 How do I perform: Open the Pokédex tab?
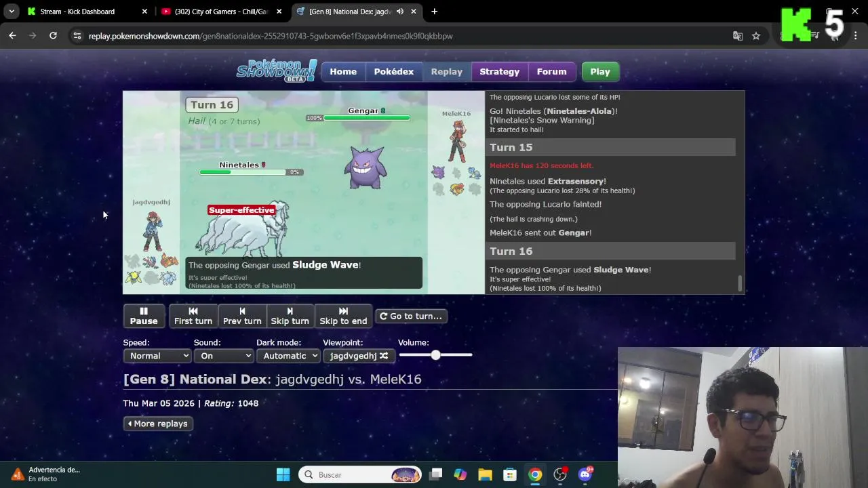click(x=394, y=72)
